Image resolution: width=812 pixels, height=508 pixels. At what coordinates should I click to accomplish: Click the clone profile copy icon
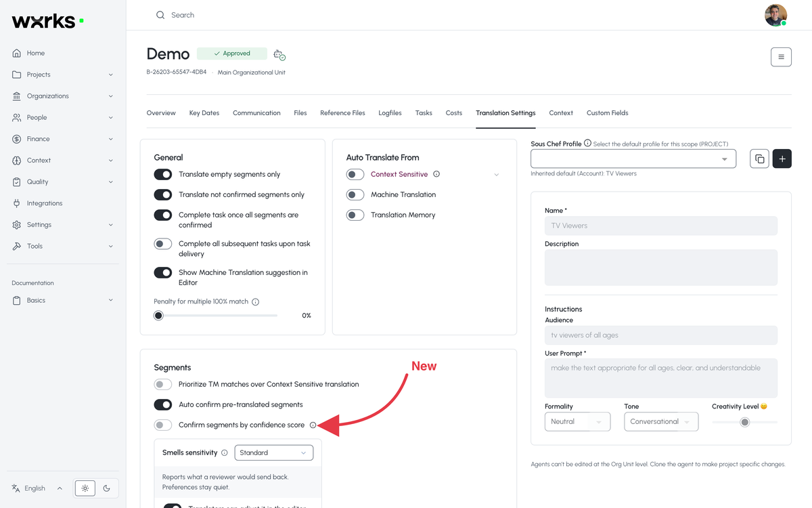click(x=759, y=158)
